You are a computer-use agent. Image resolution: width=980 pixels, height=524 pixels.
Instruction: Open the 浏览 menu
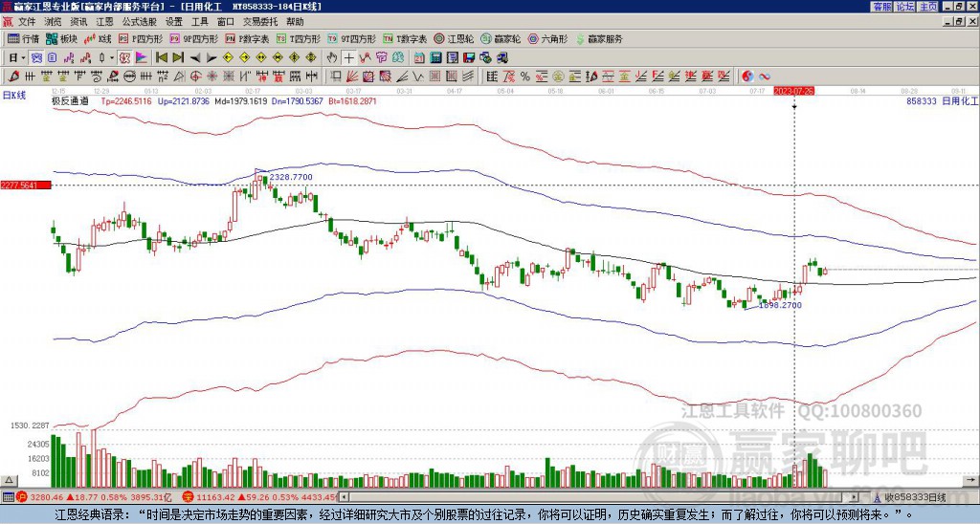[54, 22]
